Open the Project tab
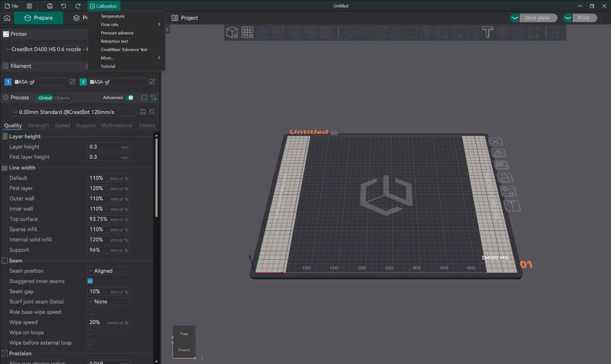 [185, 18]
